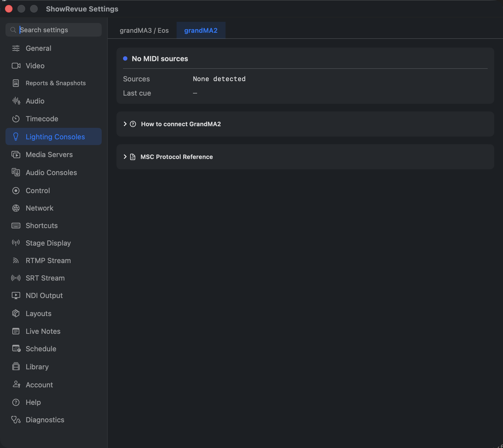Close the ShowRevue Settings window
The height and width of the screenshot is (448, 503).
[9, 9]
